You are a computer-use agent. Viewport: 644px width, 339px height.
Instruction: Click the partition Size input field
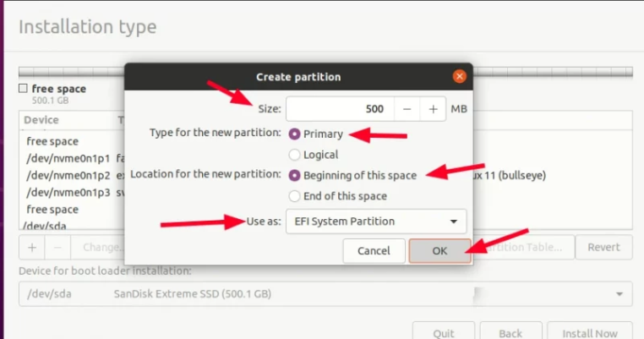pos(338,109)
